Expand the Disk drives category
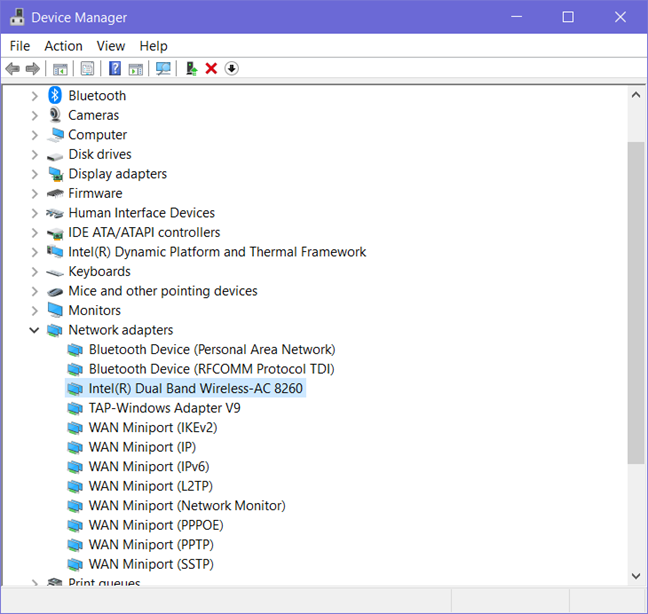 point(35,155)
